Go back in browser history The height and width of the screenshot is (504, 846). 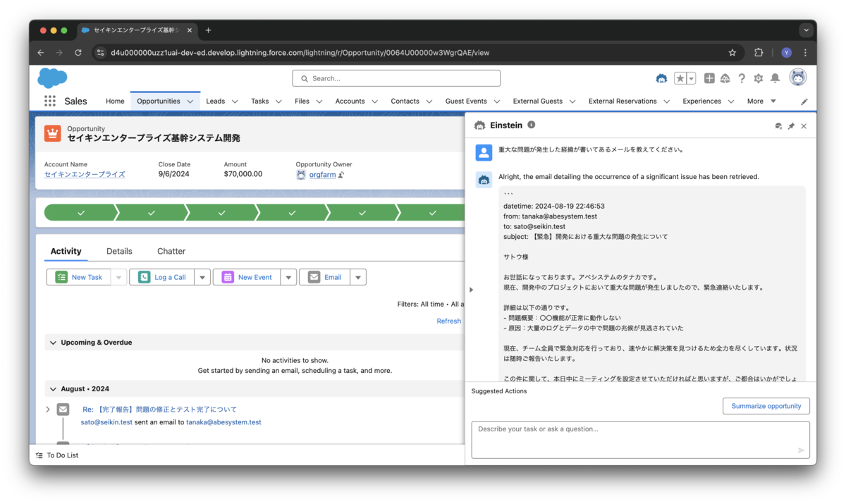click(40, 52)
